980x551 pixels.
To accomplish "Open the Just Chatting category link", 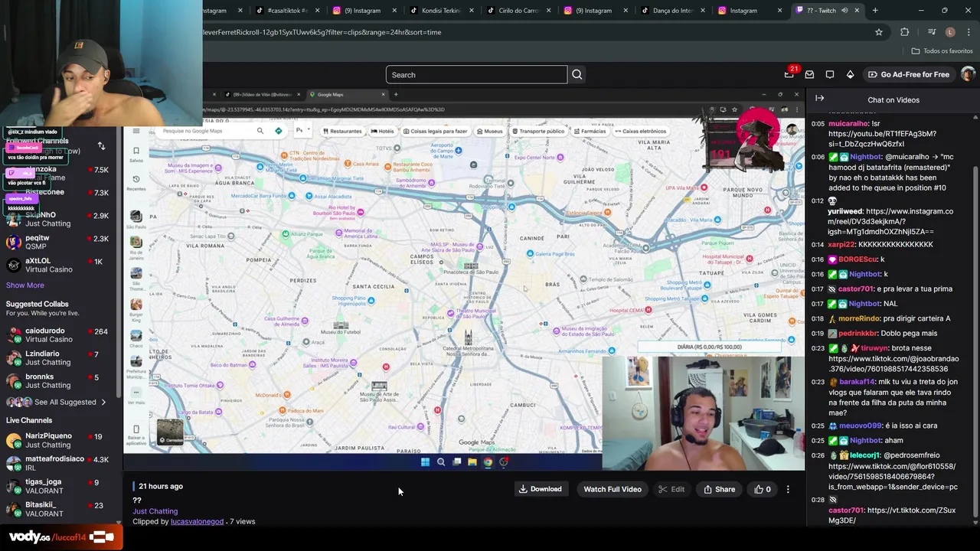I will click(155, 510).
